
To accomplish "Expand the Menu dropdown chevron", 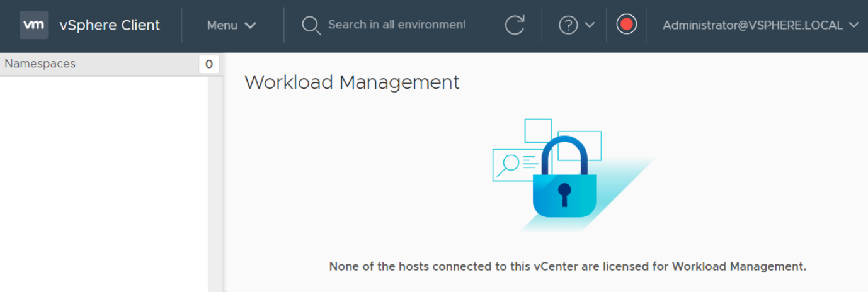I will click(250, 26).
